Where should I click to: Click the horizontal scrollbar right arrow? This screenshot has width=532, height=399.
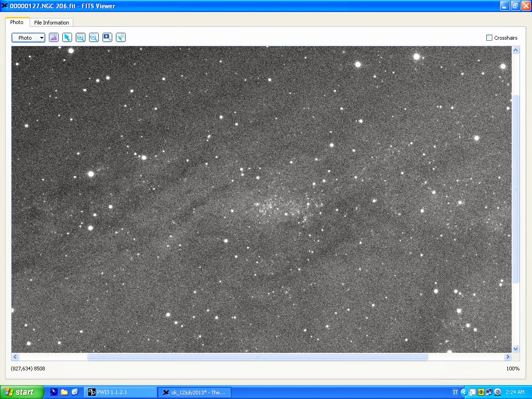click(508, 357)
